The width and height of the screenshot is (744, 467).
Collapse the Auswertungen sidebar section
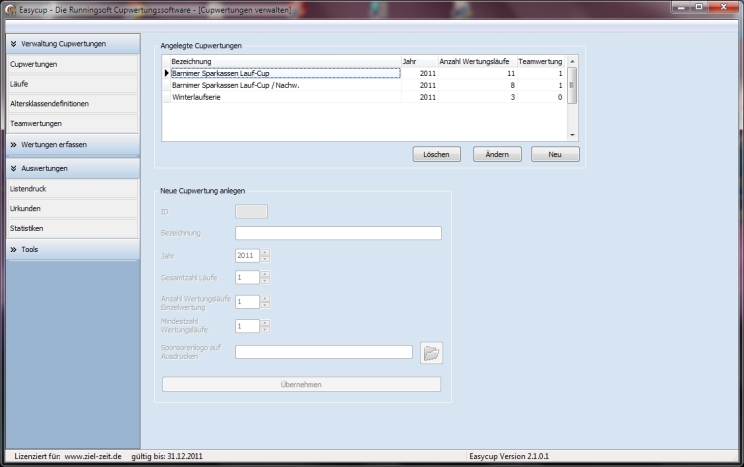click(69, 168)
